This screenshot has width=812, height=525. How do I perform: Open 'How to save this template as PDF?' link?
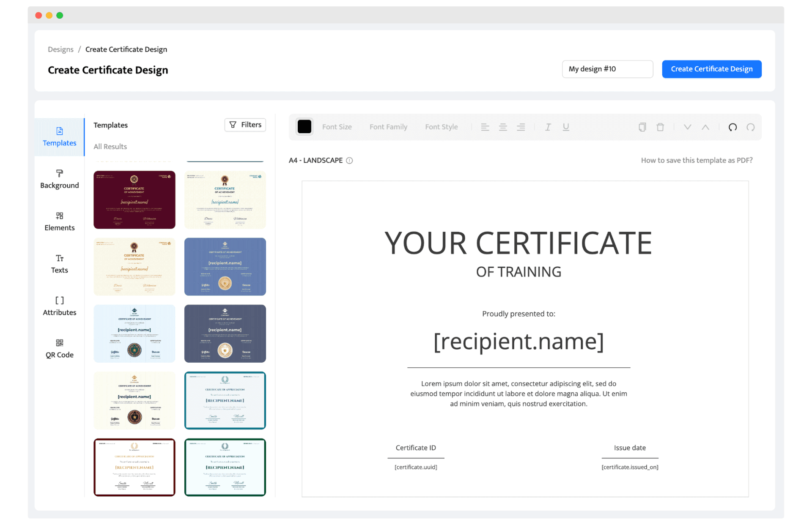[x=697, y=160]
